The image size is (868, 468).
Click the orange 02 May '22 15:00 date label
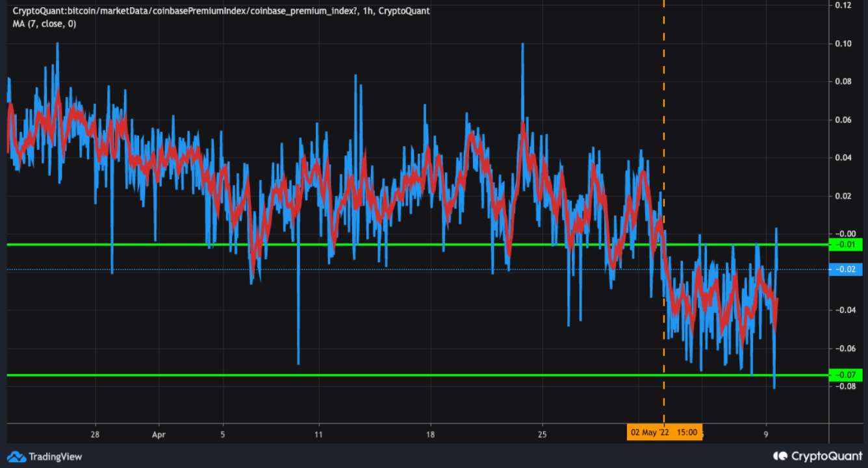tap(664, 432)
